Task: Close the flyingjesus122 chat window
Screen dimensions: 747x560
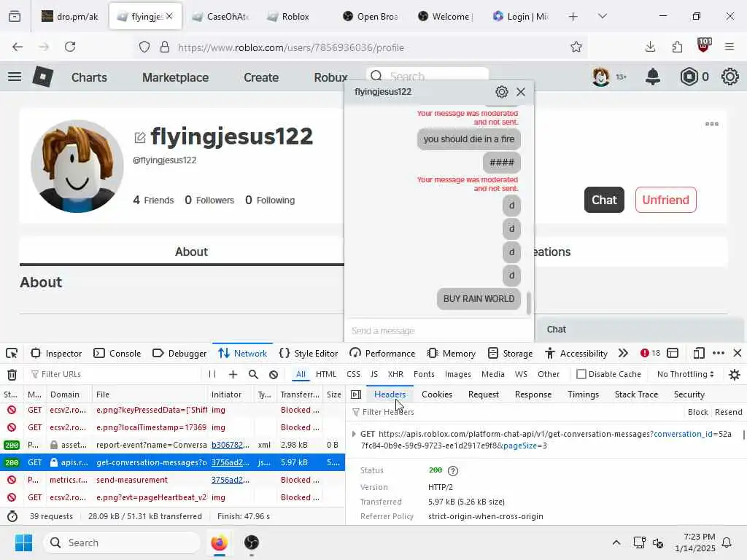Action: click(521, 92)
